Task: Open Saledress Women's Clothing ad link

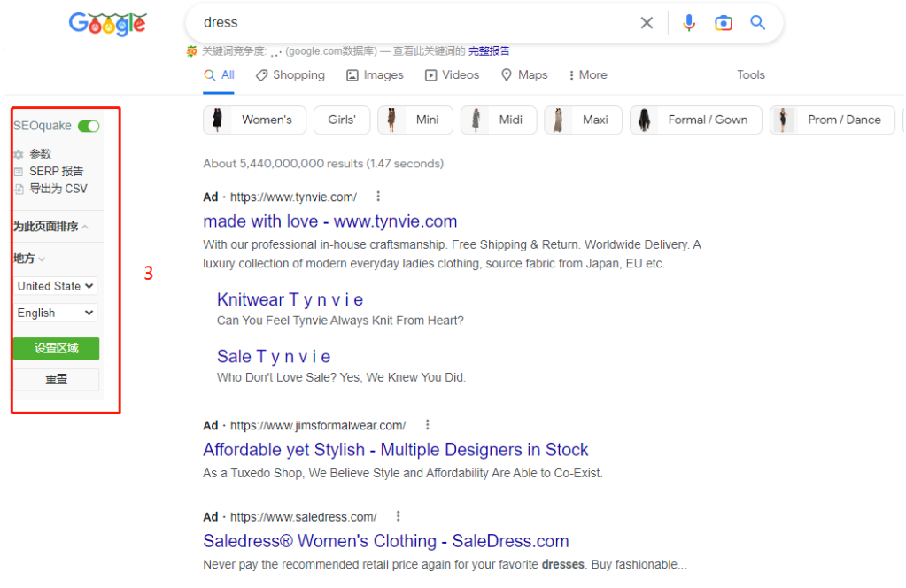Action: [x=386, y=541]
